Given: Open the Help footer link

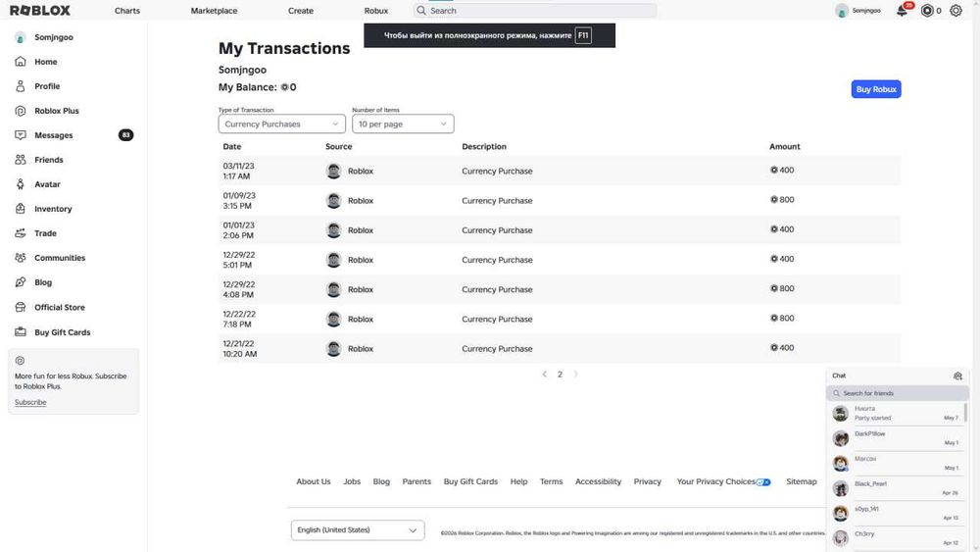Looking at the screenshot, I should [x=518, y=481].
